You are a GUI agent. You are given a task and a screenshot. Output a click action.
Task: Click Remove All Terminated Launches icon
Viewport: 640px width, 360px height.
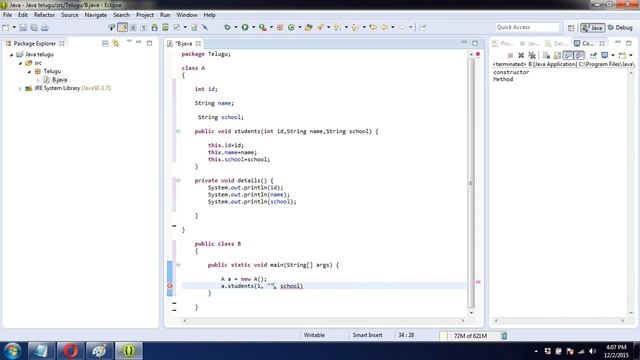532,55
